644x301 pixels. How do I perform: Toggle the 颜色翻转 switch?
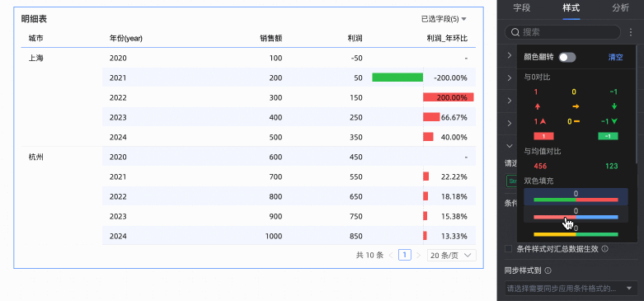567,58
